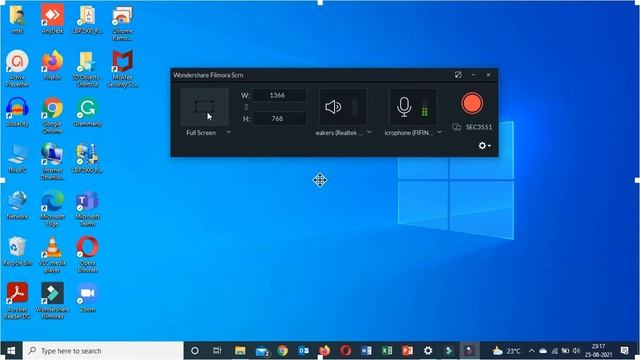Select the Internet Download Manager desktop icon
The height and width of the screenshot is (360, 640).
(52, 161)
